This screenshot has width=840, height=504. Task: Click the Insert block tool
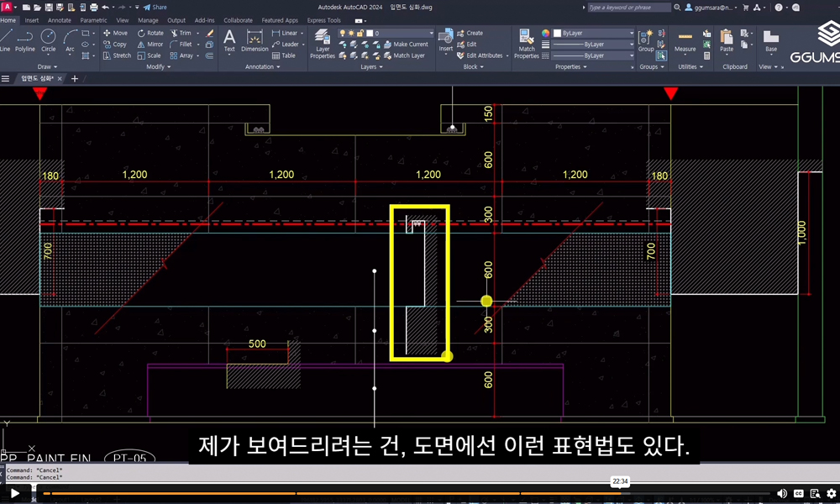(446, 41)
